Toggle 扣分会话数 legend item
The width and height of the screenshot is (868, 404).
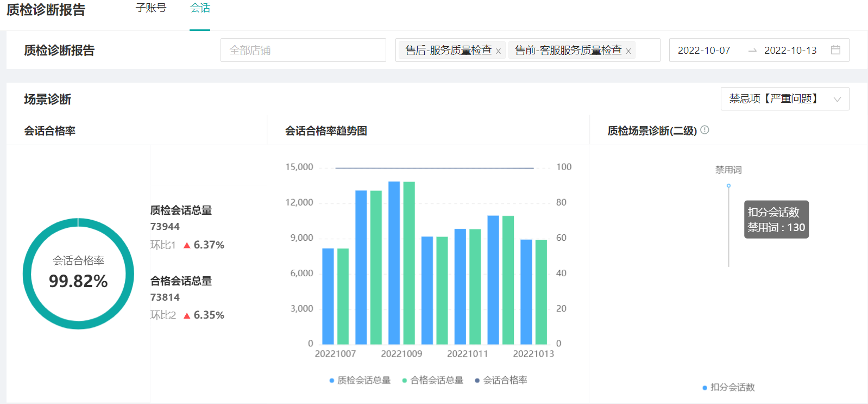728,387
